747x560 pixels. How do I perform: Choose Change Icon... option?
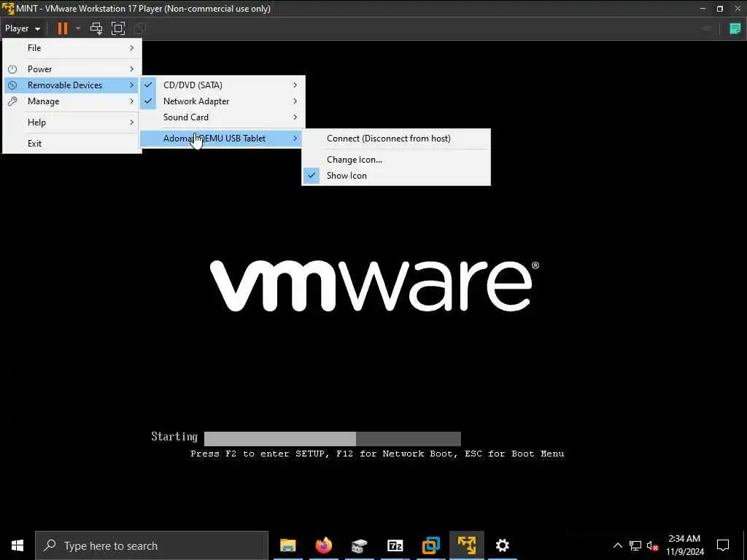tap(396, 160)
